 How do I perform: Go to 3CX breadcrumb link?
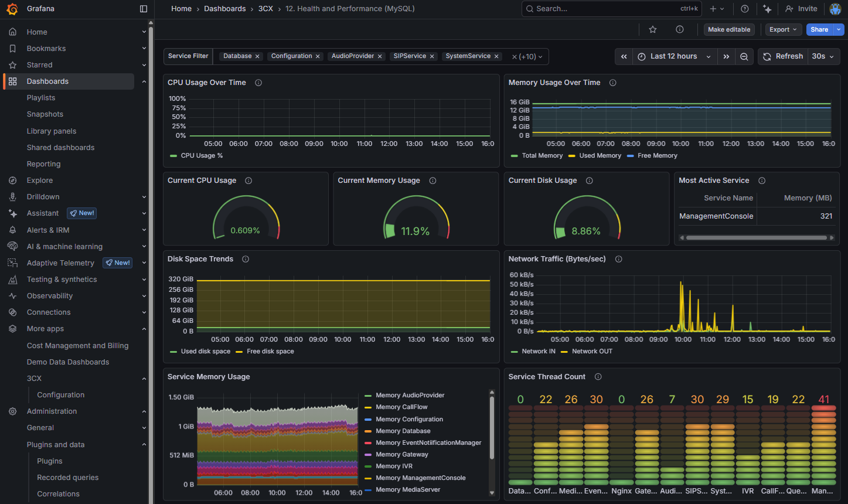265,9
